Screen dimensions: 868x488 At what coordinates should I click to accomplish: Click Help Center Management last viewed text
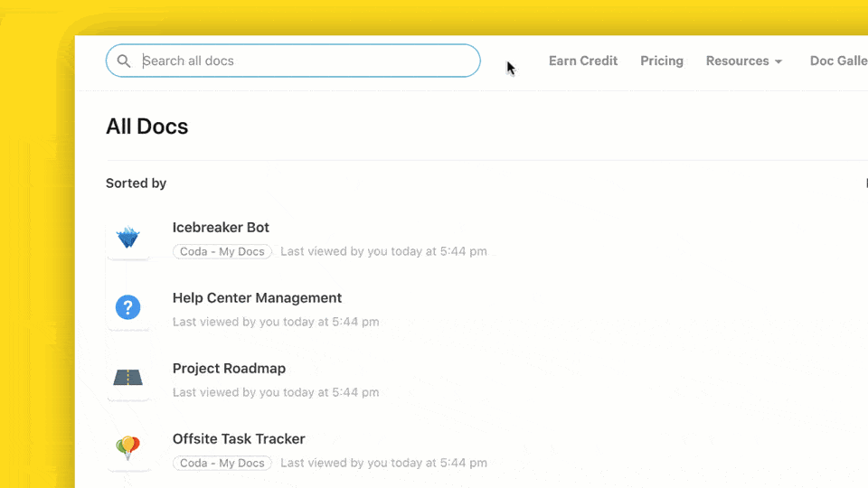coord(276,322)
